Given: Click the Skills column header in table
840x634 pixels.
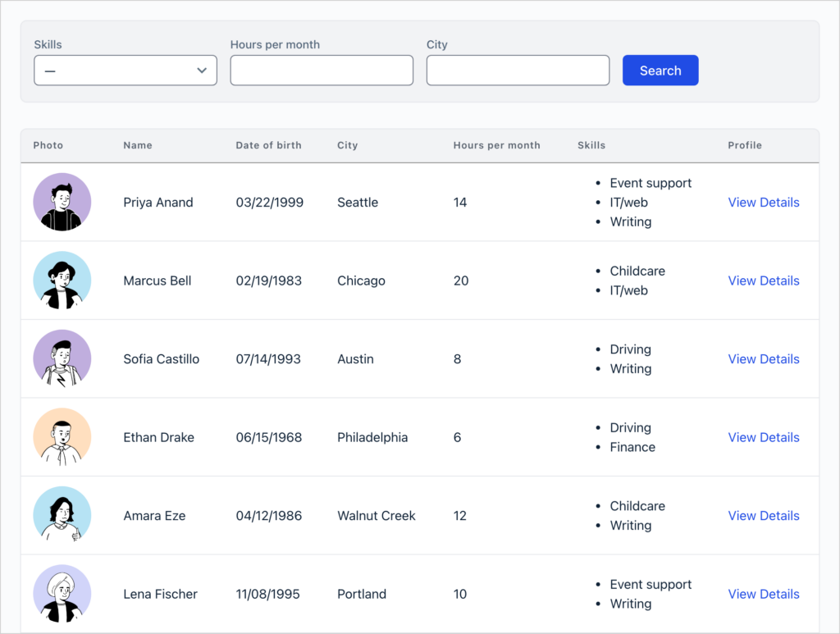Looking at the screenshot, I should click(591, 145).
